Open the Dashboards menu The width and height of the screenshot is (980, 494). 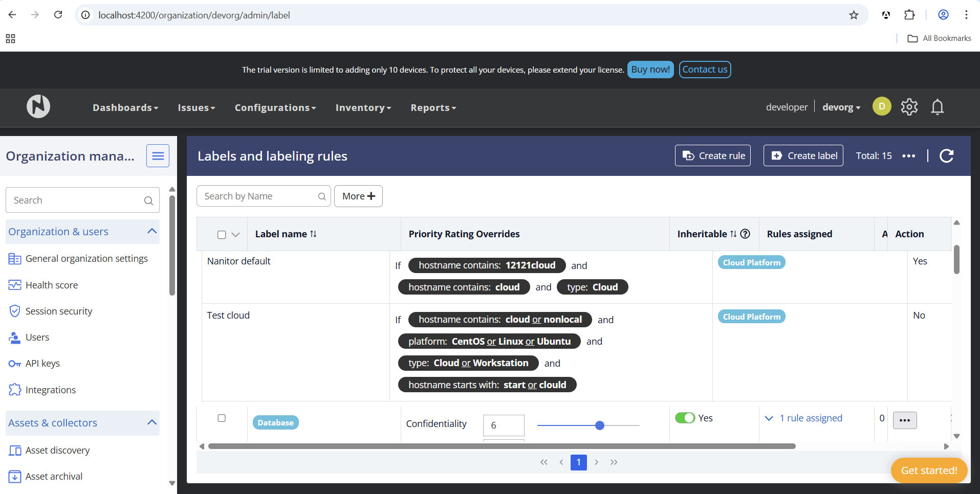pos(125,108)
